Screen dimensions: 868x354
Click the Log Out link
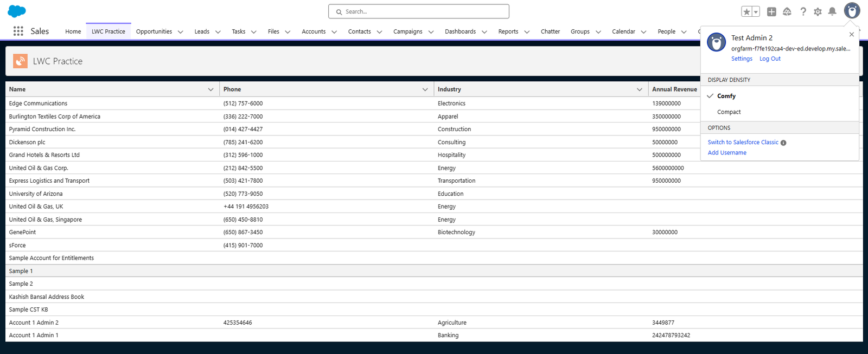(770, 59)
